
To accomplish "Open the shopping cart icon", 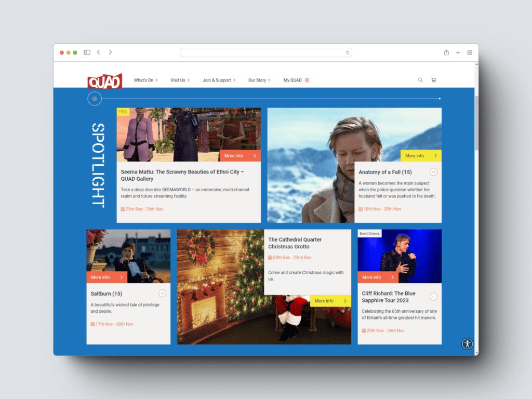I will click(x=434, y=80).
